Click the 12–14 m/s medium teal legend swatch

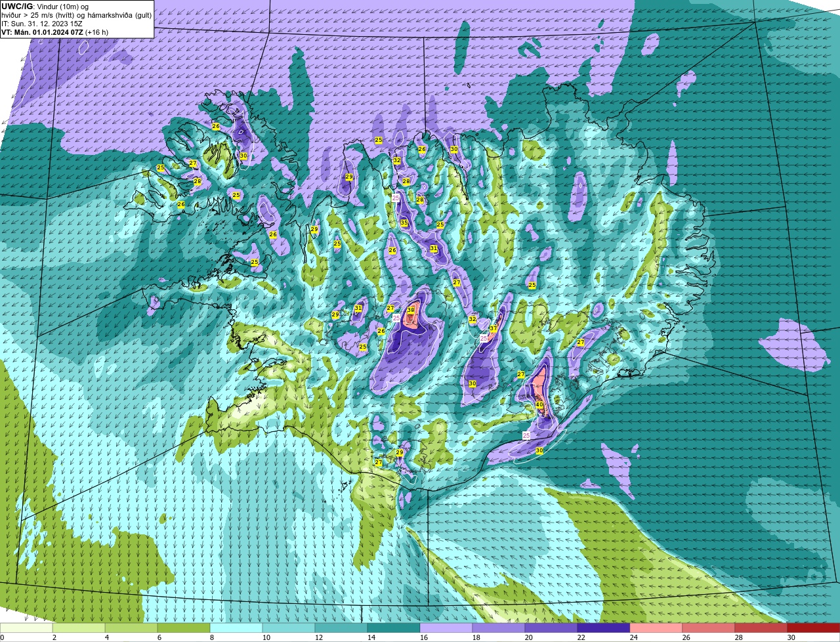tap(341, 628)
